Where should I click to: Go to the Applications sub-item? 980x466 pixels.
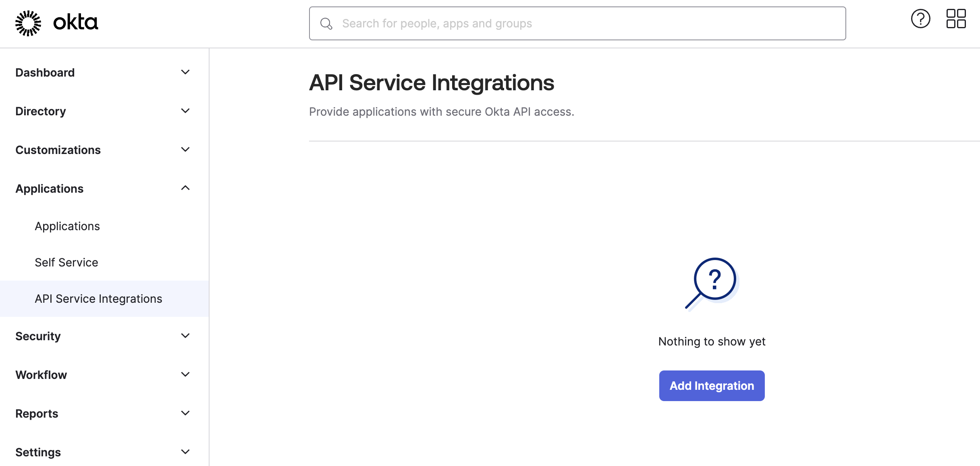coord(67,226)
